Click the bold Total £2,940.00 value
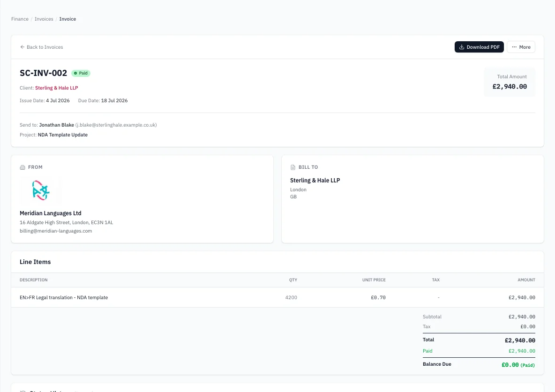 (x=520, y=340)
